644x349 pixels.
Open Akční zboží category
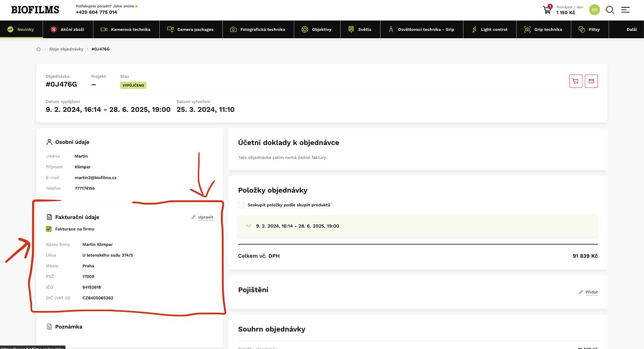pos(68,29)
